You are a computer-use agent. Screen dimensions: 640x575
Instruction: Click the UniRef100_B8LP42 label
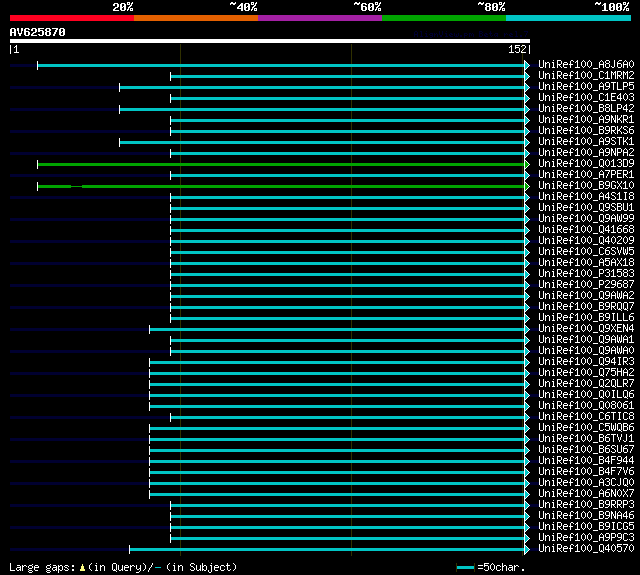click(x=586, y=109)
